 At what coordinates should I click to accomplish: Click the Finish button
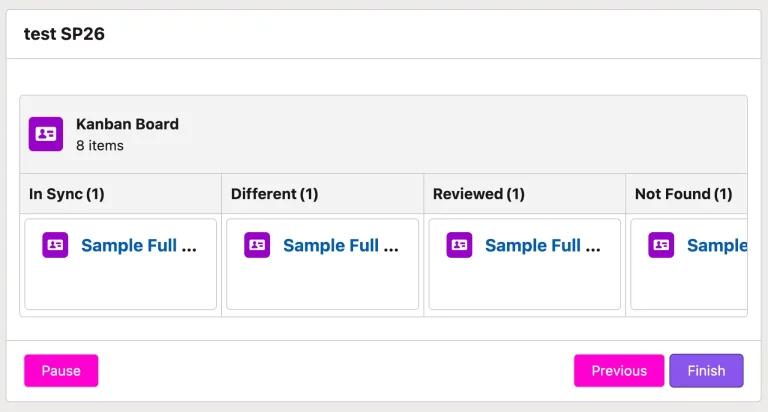coord(706,370)
